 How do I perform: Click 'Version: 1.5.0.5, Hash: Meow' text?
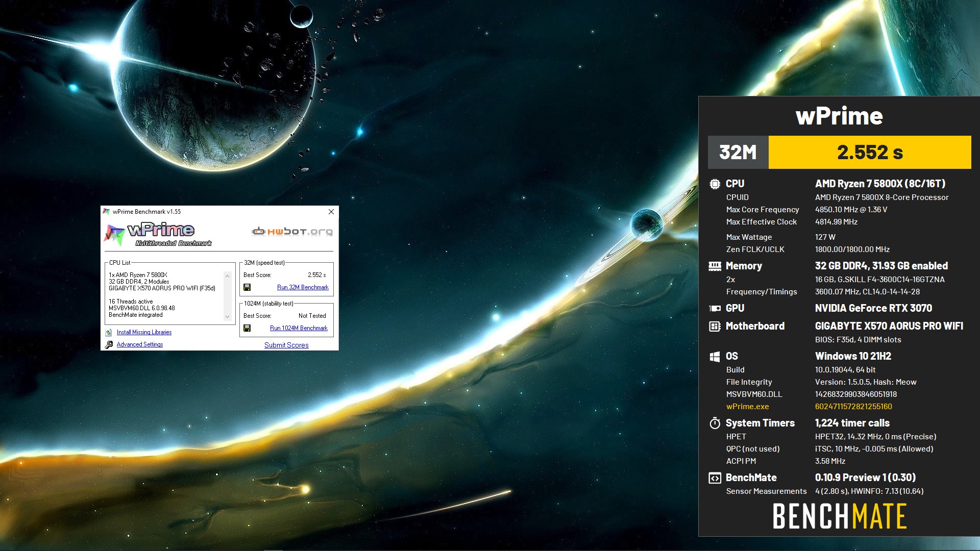866,382
